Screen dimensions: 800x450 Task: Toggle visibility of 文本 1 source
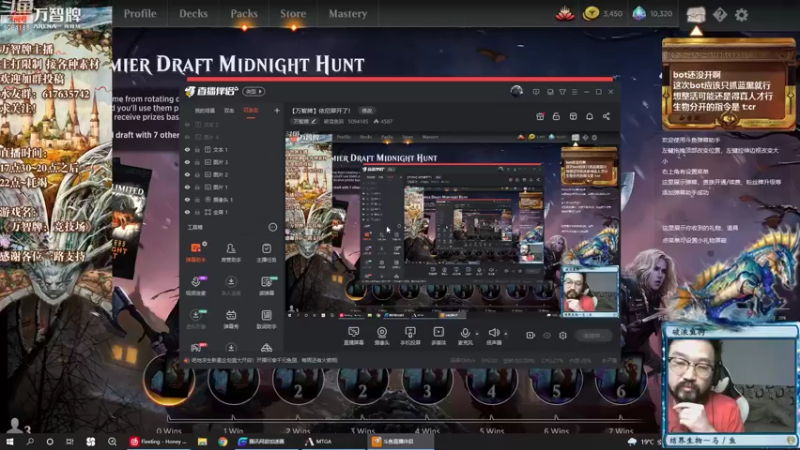(x=187, y=149)
